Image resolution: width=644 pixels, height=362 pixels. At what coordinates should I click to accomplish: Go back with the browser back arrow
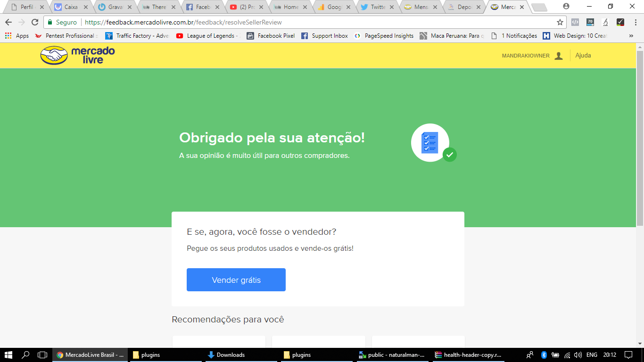pos(8,22)
